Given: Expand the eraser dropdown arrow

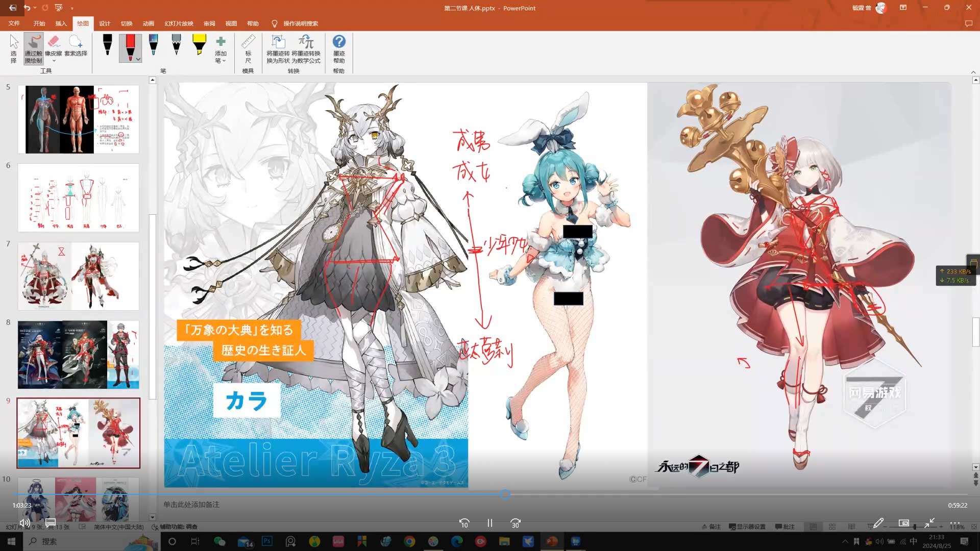Looking at the screenshot, I should (54, 61).
